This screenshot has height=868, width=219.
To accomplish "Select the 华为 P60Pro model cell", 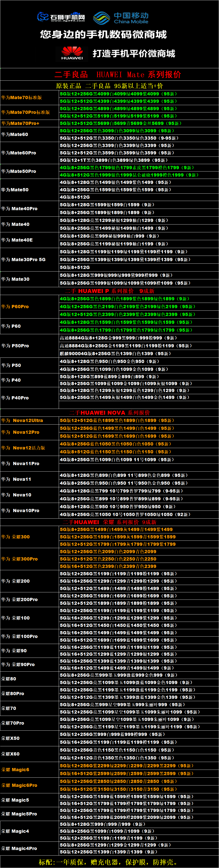I will pyautogui.click(x=30, y=307).
